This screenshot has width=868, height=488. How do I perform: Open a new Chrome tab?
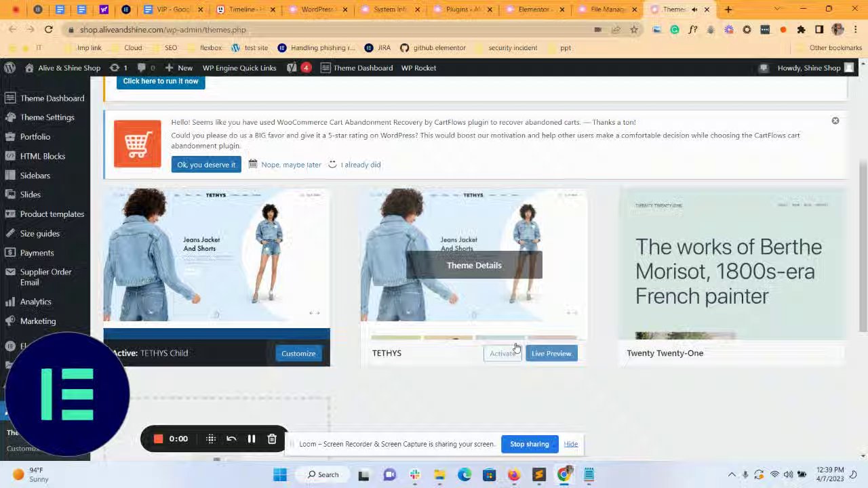[728, 9]
